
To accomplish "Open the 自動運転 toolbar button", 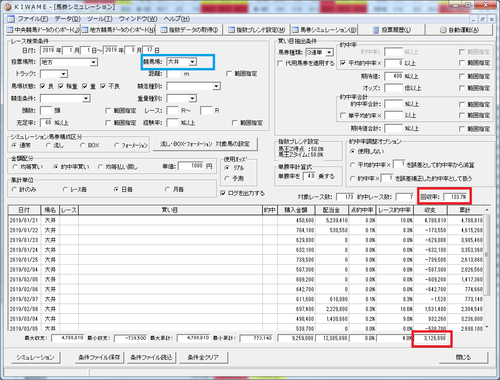I will pyautogui.click(x=459, y=30).
